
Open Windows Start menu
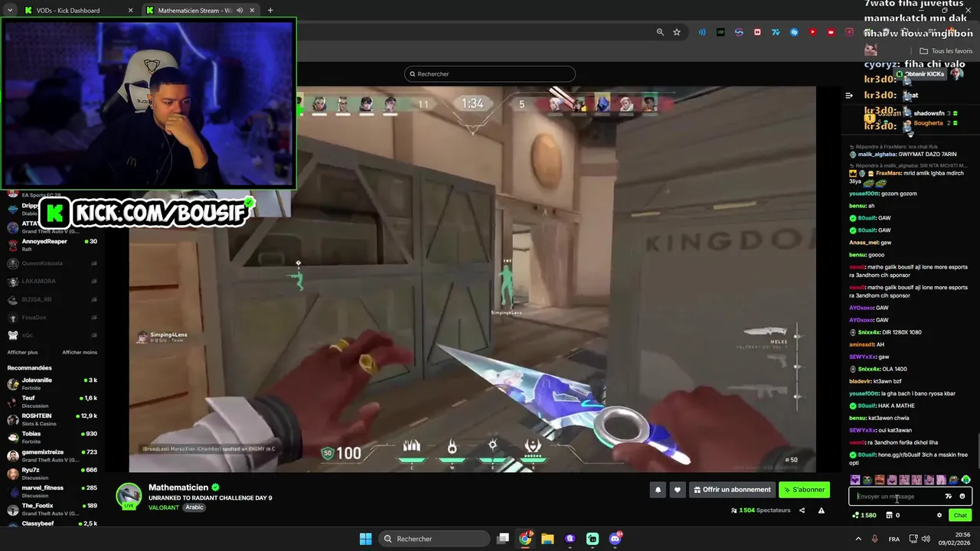365,539
